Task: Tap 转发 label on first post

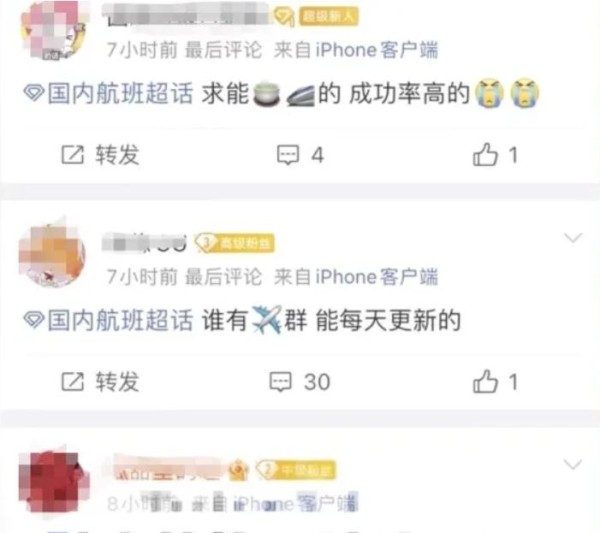Action: pos(117,155)
